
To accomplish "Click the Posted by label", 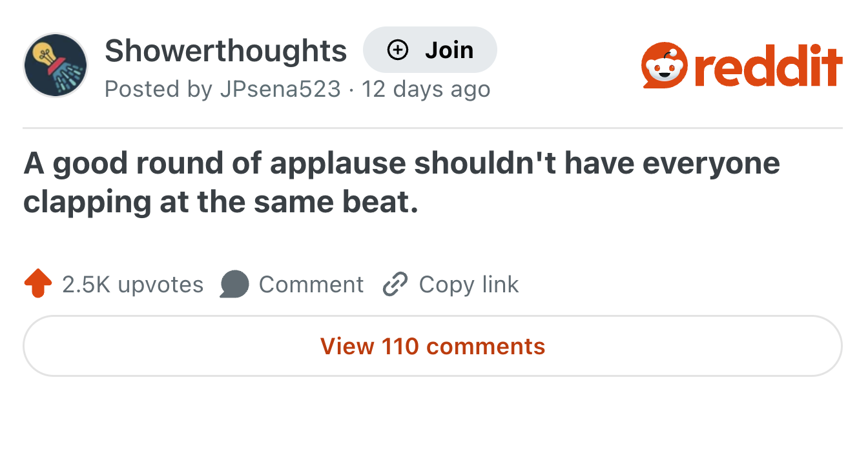I will tap(158, 90).
